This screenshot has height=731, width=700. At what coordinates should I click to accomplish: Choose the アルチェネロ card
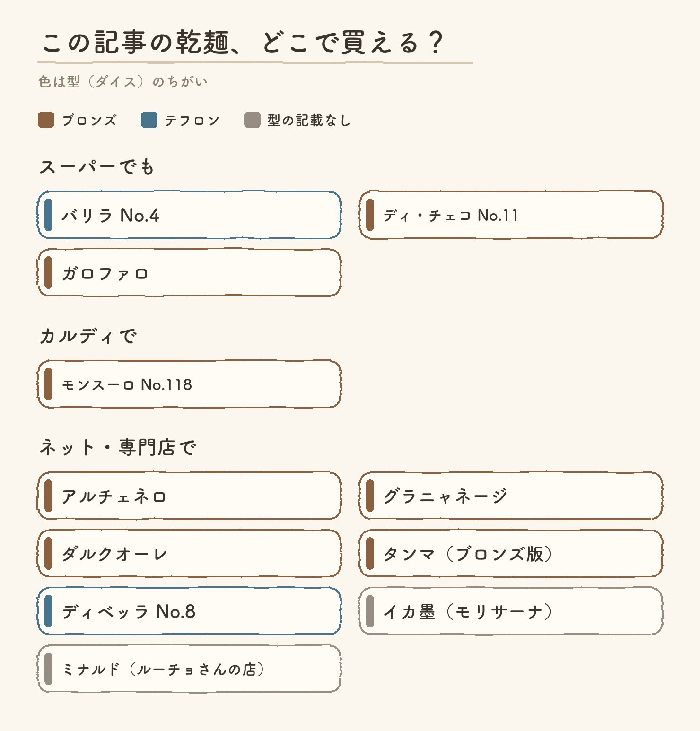pyautogui.click(x=189, y=496)
